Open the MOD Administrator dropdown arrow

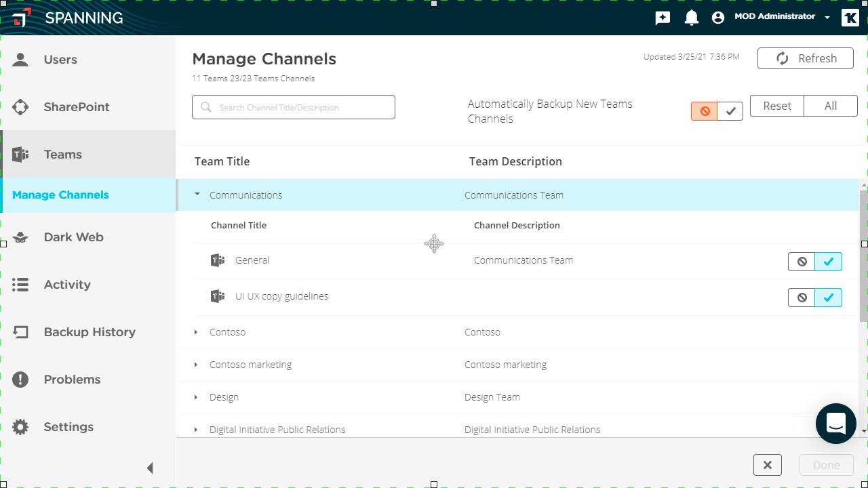click(827, 18)
